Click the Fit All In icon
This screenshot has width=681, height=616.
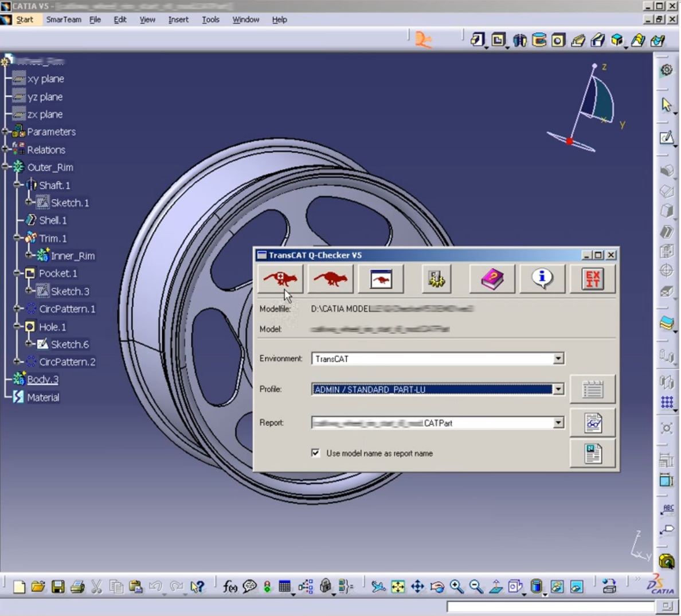pyautogui.click(x=397, y=587)
